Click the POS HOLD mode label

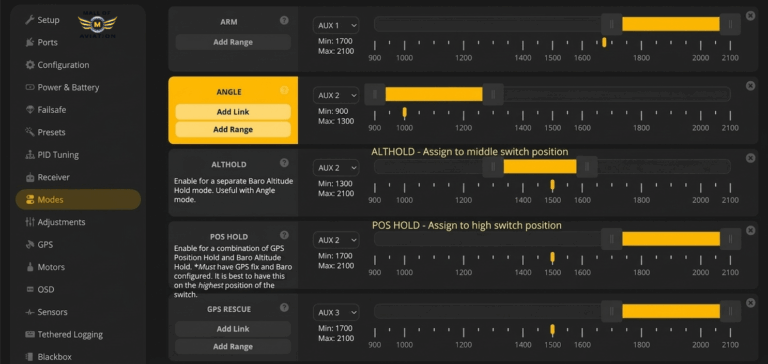click(x=229, y=237)
